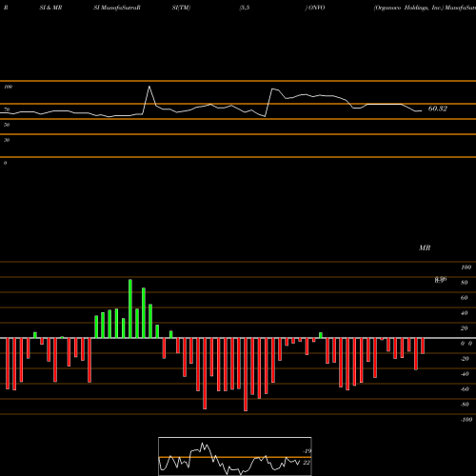Click the -100 label on MR axis
The width and height of the screenshot is (476, 476).
(x=466, y=420)
